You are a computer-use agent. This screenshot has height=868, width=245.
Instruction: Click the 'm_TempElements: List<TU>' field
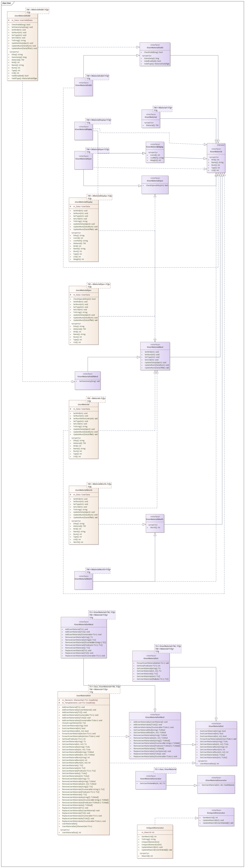pos(79,703)
